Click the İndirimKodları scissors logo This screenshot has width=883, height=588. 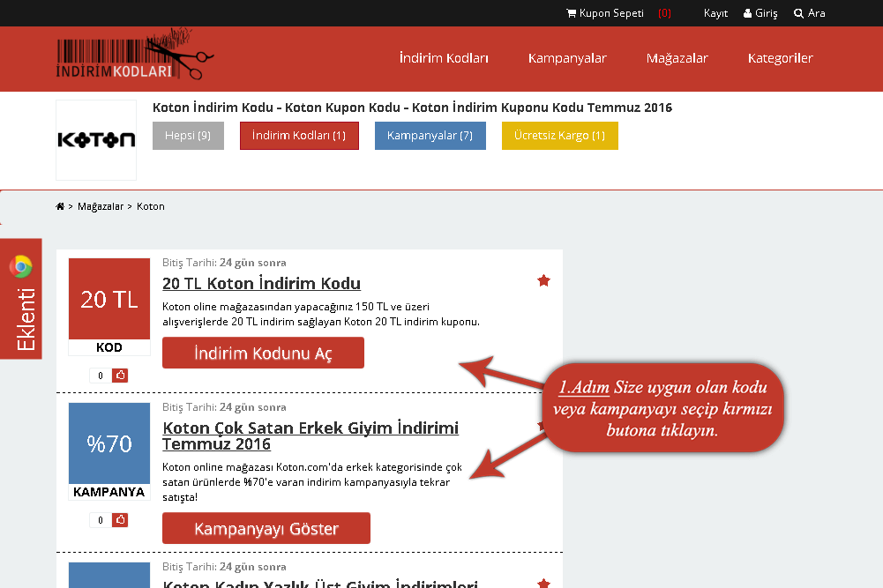click(x=135, y=55)
